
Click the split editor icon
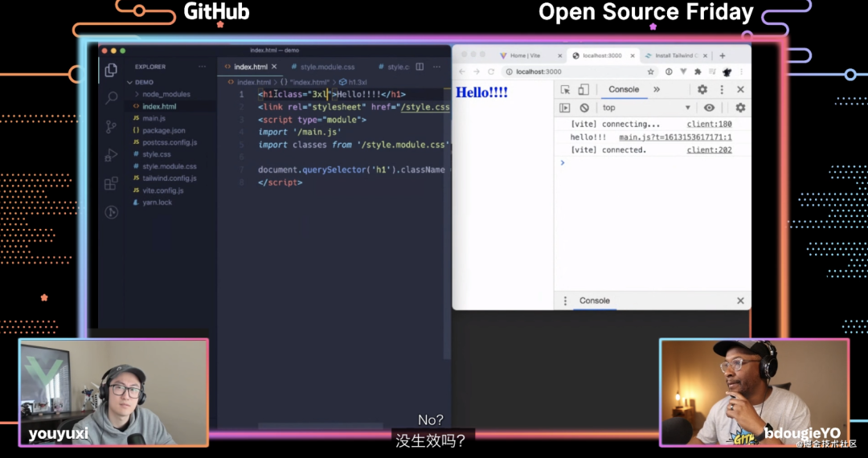(x=420, y=67)
